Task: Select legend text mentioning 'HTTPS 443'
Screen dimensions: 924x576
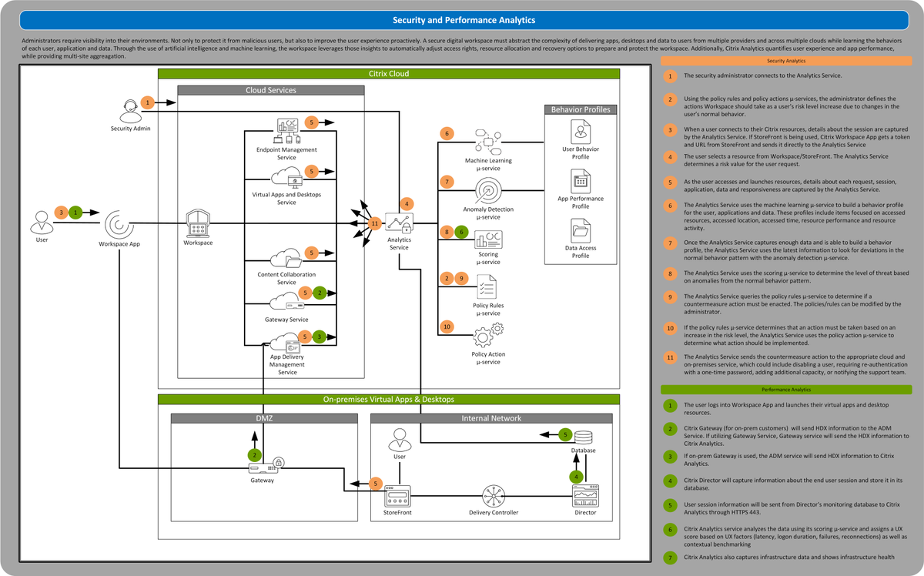Action: point(792,508)
